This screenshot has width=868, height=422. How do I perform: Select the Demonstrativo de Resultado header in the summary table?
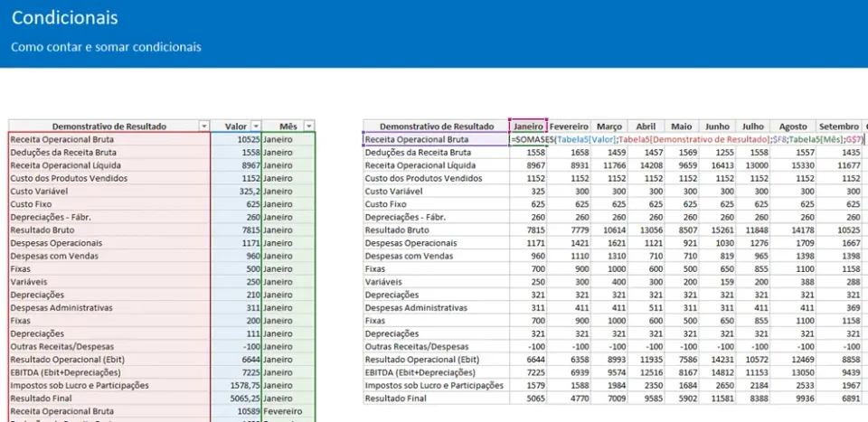coord(436,127)
